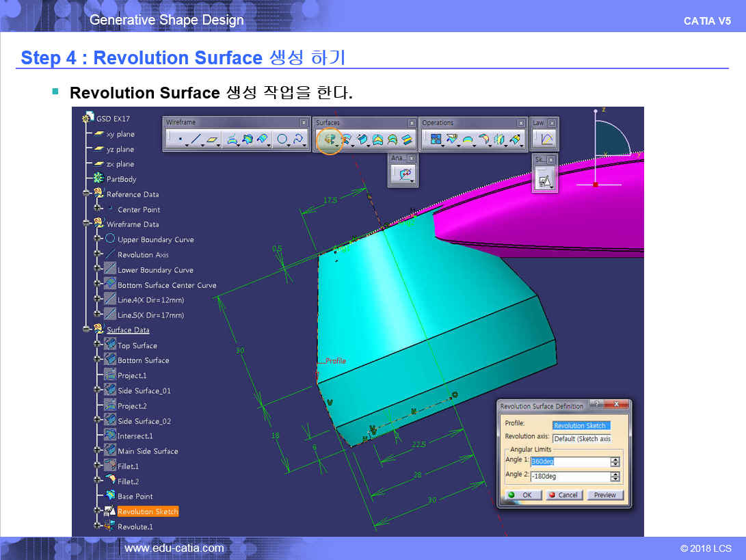Viewport: 746px width, 560px height.
Task: Click the Revolution axis field
Action: pos(581,439)
